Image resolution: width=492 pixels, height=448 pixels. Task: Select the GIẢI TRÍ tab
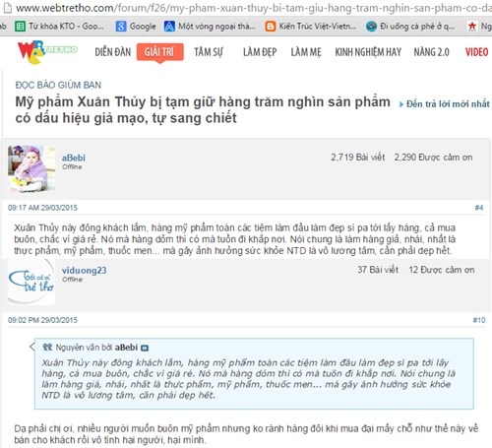(159, 52)
